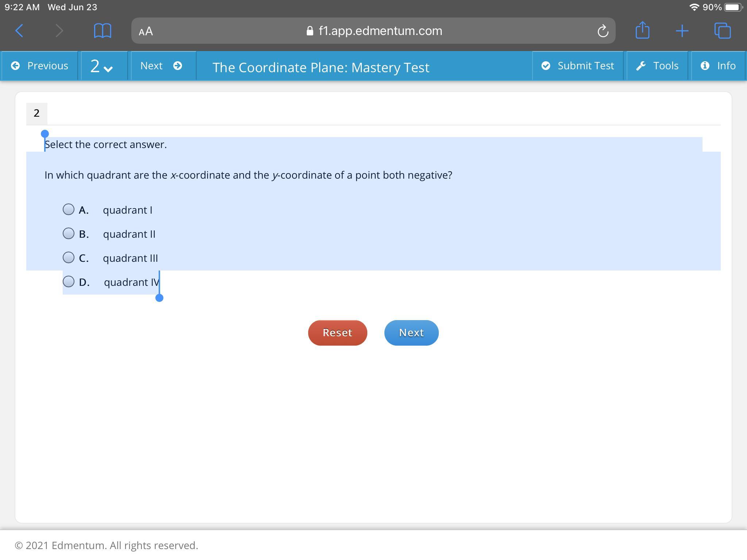747x560 pixels.
Task: Choose answer D quadrant IV
Action: (69, 281)
